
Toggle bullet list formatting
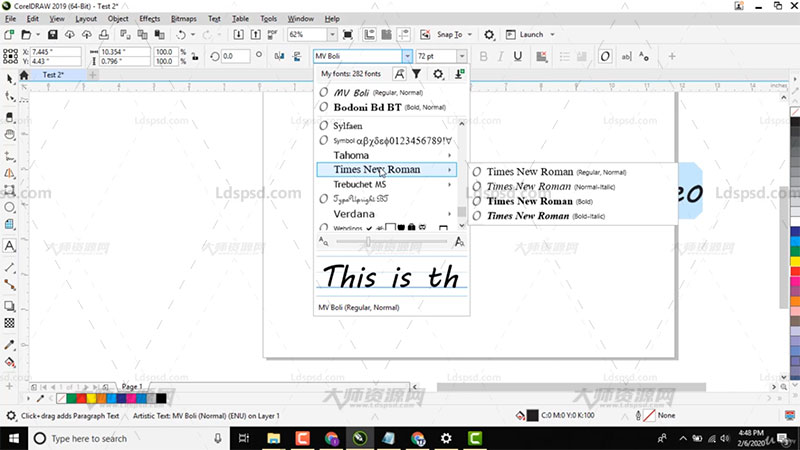pyautogui.click(x=564, y=56)
